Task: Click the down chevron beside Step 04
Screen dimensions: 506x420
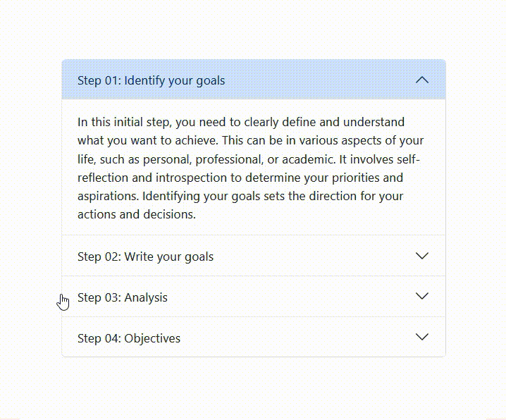Action: 422,337
